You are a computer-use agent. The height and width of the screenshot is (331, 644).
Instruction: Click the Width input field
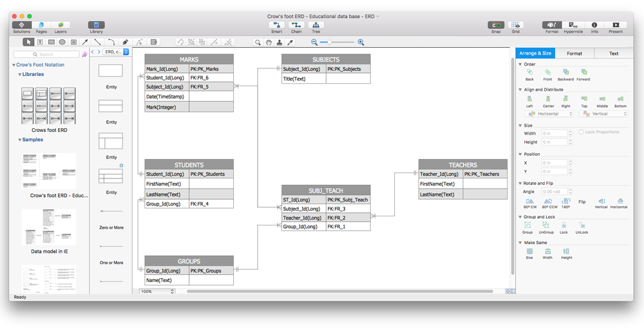tap(554, 133)
